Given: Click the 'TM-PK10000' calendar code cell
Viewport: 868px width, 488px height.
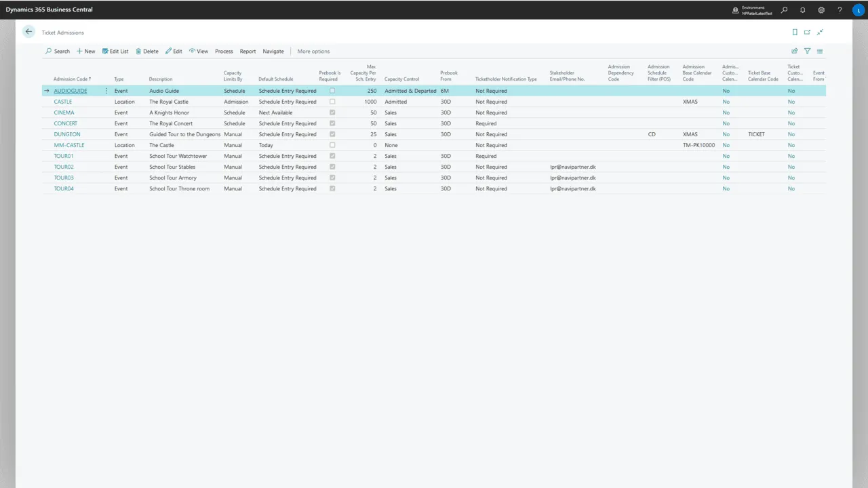Looking at the screenshot, I should coord(698,145).
